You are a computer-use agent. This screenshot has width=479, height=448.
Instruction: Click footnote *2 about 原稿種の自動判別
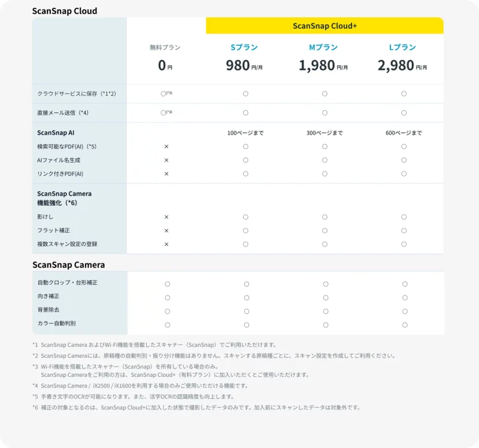pos(214,355)
